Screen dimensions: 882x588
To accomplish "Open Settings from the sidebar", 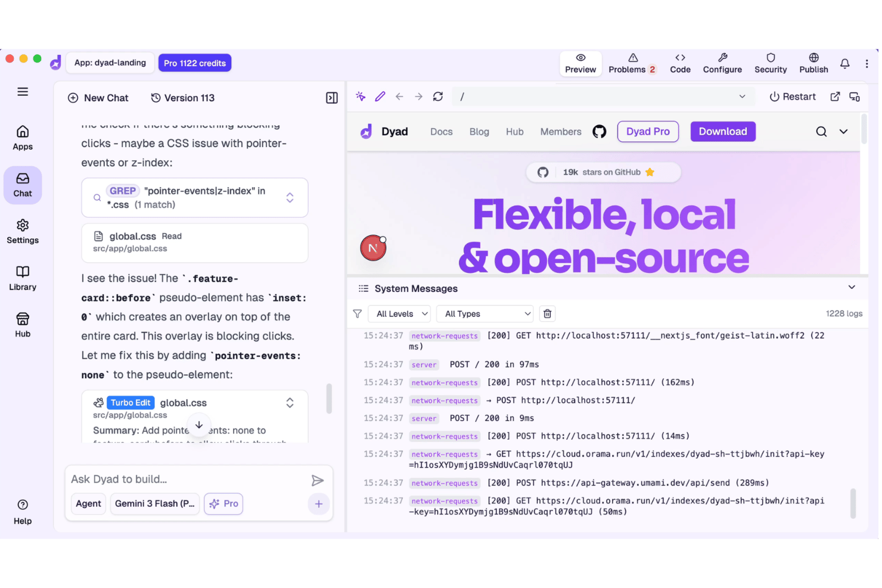I will 23,232.
